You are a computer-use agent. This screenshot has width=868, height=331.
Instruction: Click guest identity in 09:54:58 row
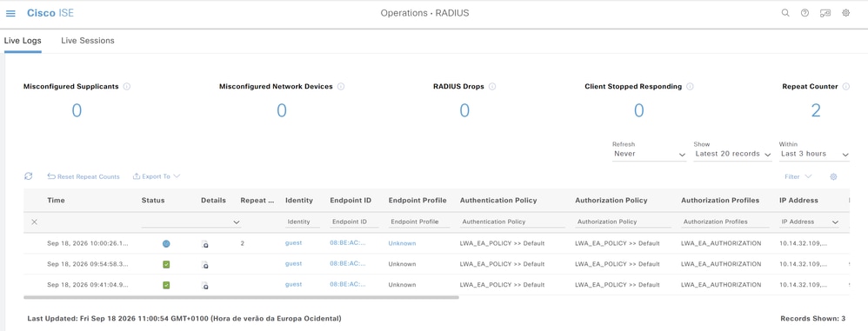(x=293, y=263)
